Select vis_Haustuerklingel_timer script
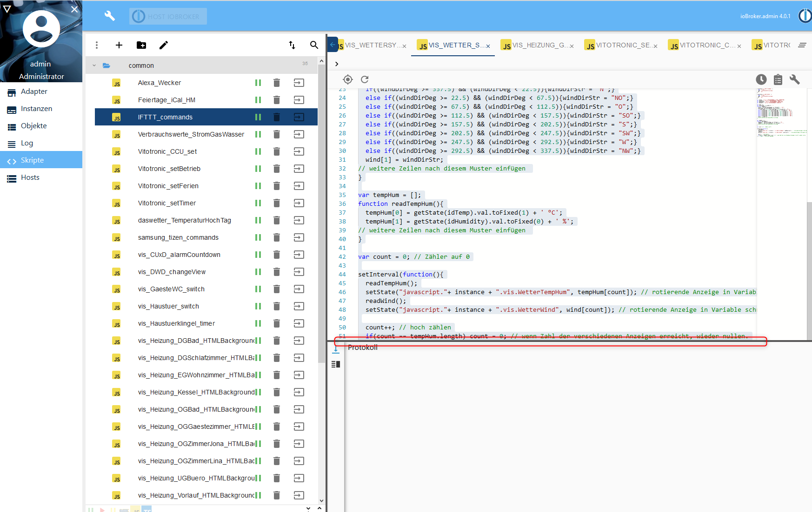Viewport: 812px width, 512px height. tap(206, 323)
